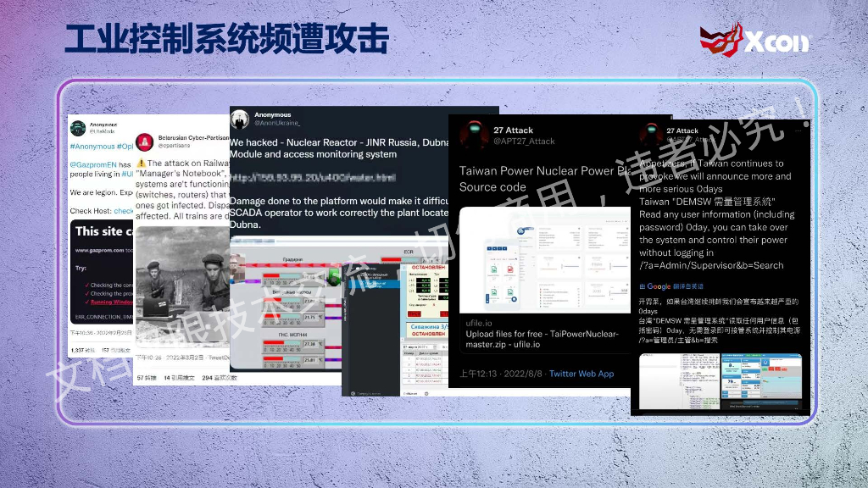868x488 pixels.
Task: Open the ufile.io TaiPowerNuclear-master.zip link card
Action: pos(545,334)
